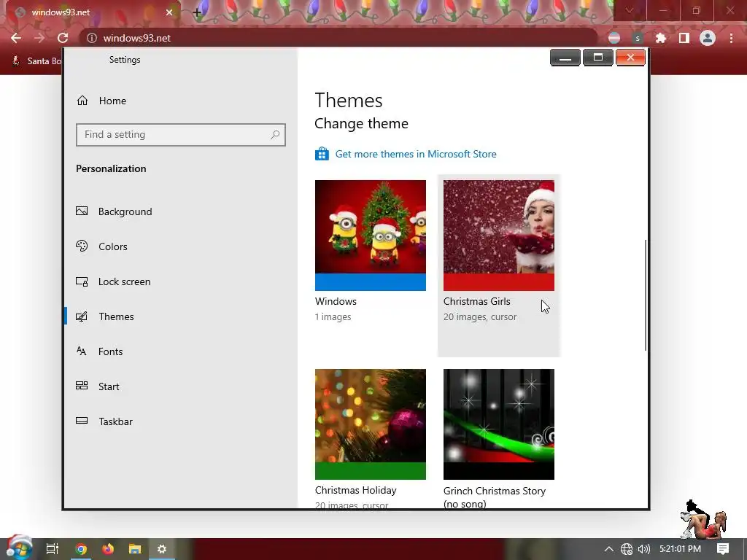
Task: Open Get more themes in Microsoft Store
Action: [415, 154]
